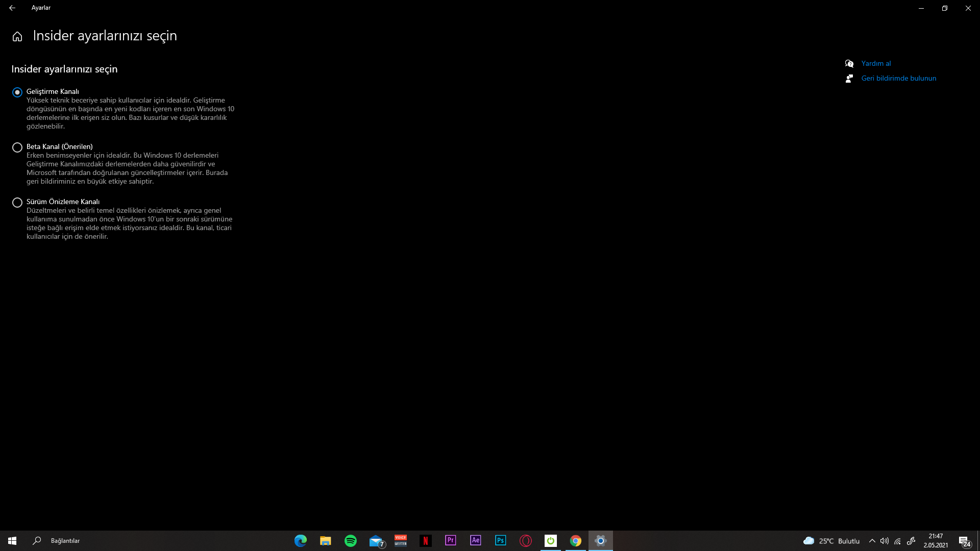The height and width of the screenshot is (551, 980).
Task: Open Adobe After Effects taskbar icon
Action: [476, 540]
